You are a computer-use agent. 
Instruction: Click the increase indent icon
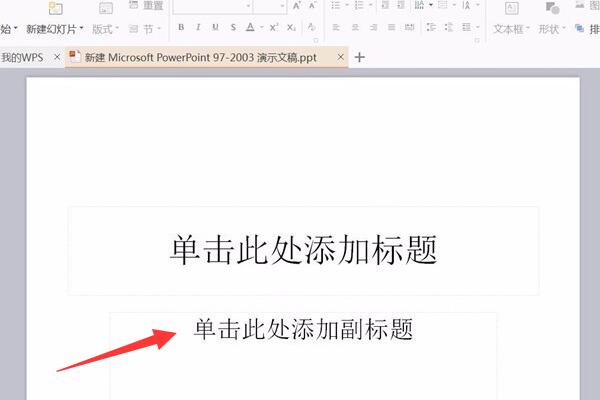tap(401, 5)
